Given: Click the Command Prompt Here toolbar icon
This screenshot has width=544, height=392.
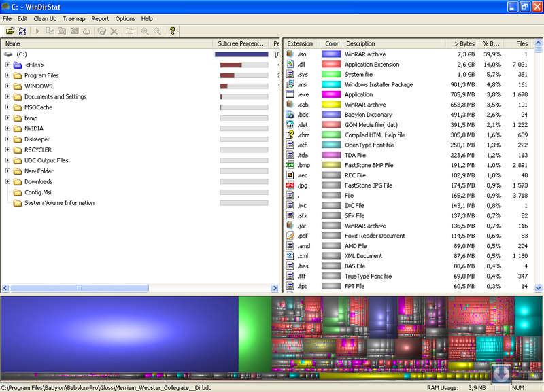Looking at the screenshot, I should pos(74,31).
